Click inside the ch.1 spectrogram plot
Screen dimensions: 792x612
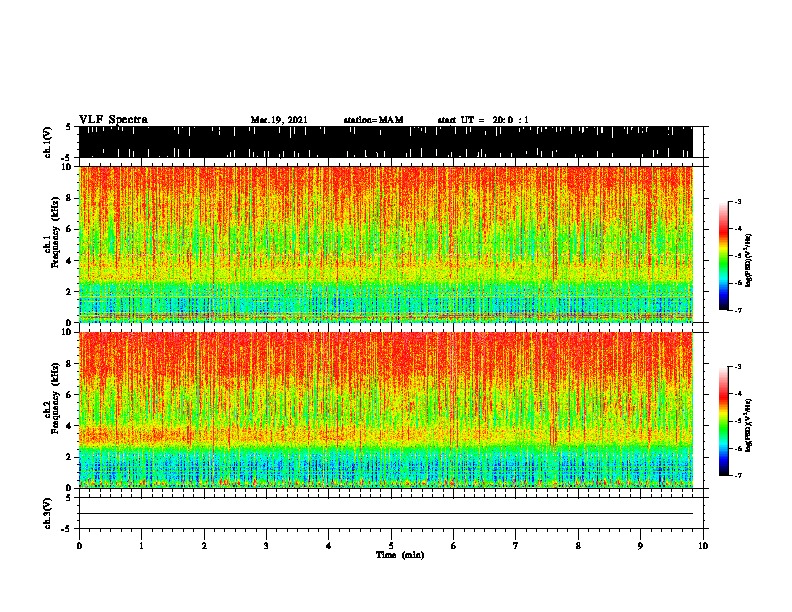[386, 244]
